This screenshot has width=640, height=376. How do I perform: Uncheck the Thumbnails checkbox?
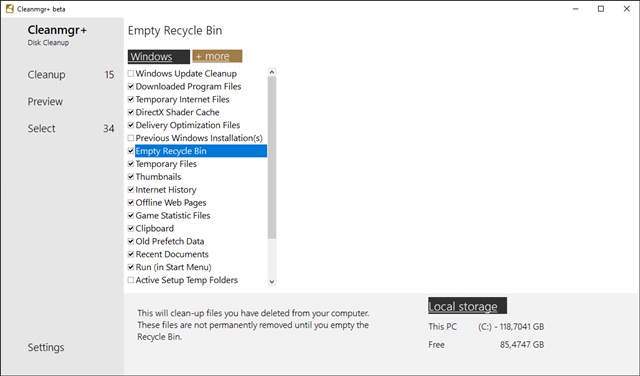click(131, 177)
